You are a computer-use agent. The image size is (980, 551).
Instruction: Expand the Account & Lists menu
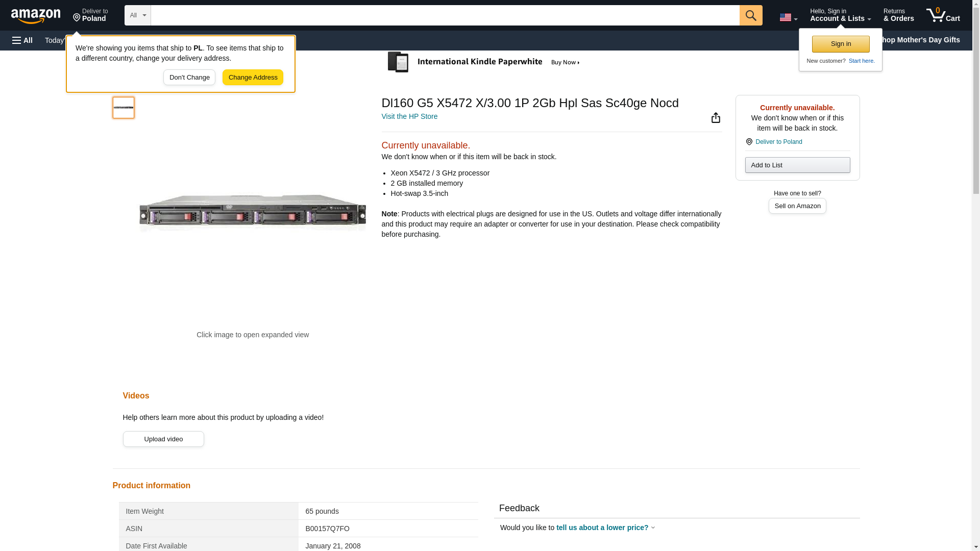(x=840, y=15)
